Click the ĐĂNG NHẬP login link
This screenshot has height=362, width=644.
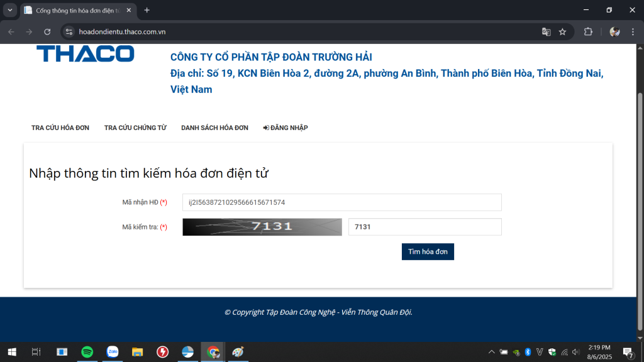click(286, 128)
